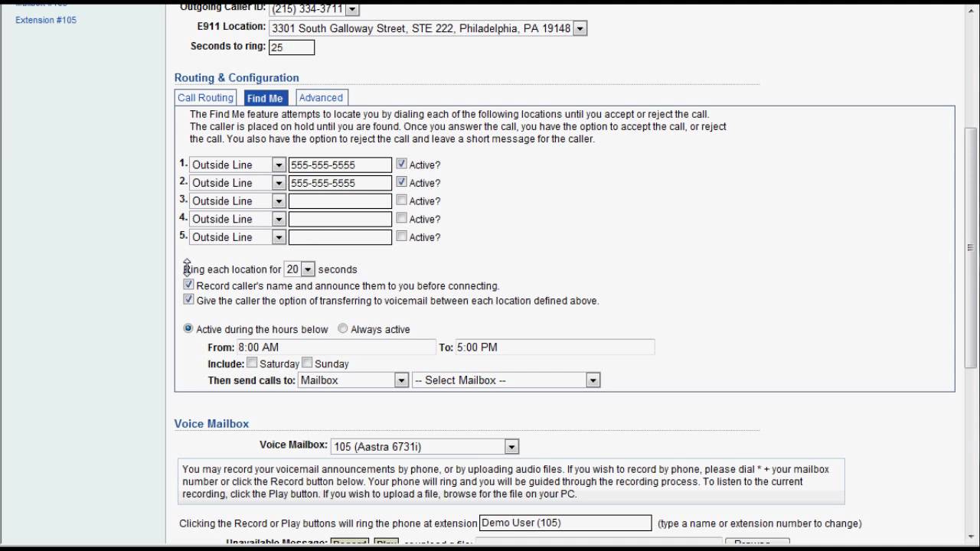Click the vertical page scrollbar thumb
This screenshot has height=551, width=980.
point(971,247)
